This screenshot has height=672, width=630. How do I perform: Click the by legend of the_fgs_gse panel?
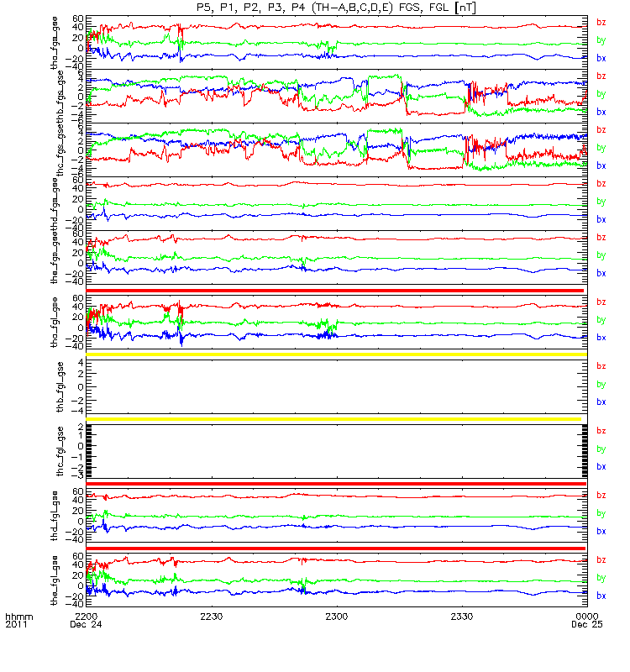[x=601, y=255]
